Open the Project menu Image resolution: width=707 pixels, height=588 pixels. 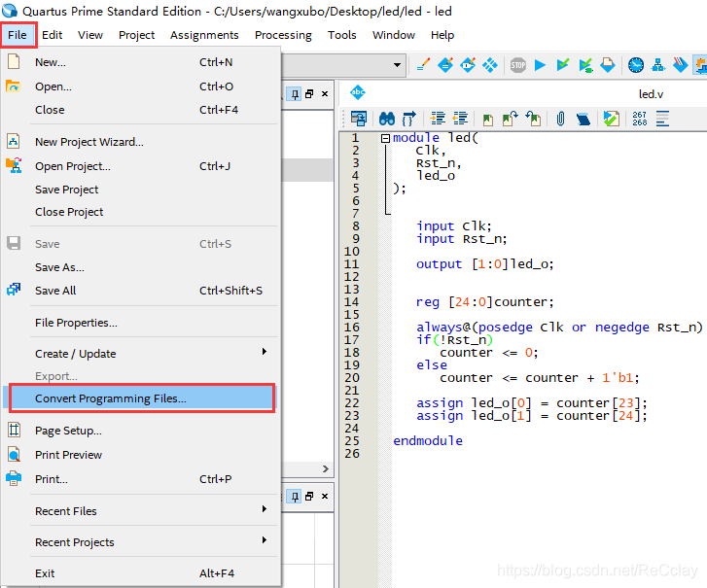pos(136,35)
